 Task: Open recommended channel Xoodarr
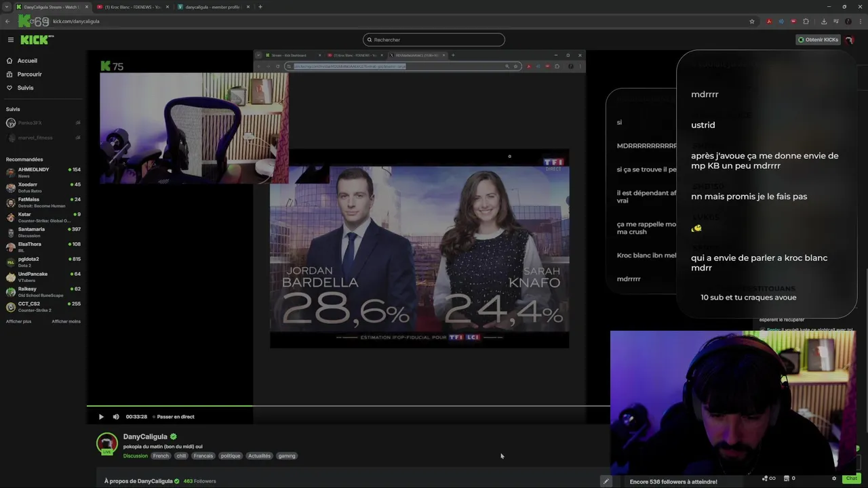[43, 187]
